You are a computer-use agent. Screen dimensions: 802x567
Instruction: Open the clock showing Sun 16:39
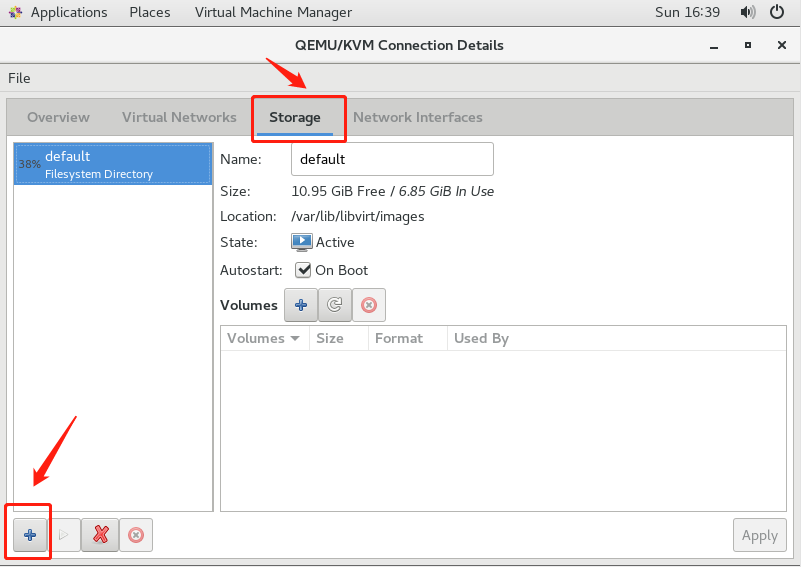click(x=687, y=12)
